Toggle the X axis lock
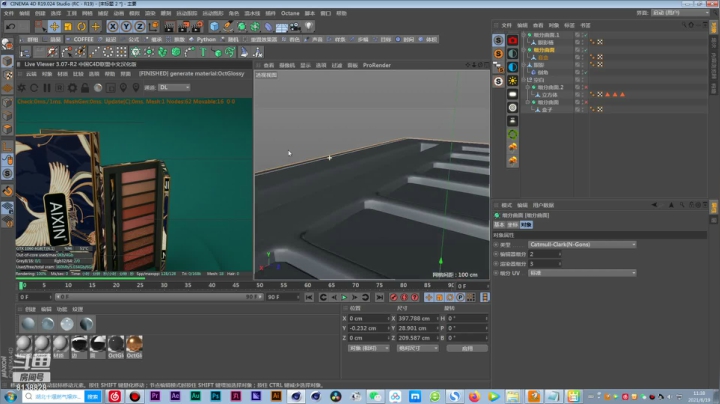720x404 pixels. 112,27
